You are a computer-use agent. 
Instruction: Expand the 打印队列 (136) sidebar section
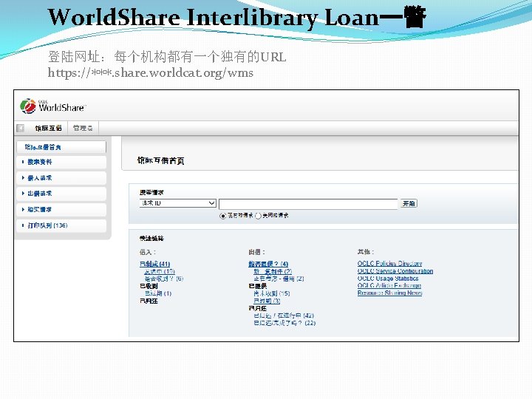[x=61, y=225]
